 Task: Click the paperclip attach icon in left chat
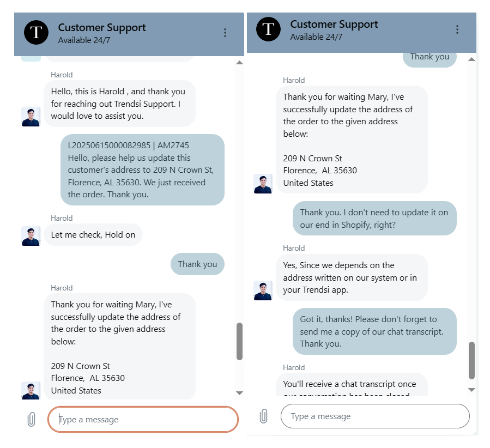(31, 419)
